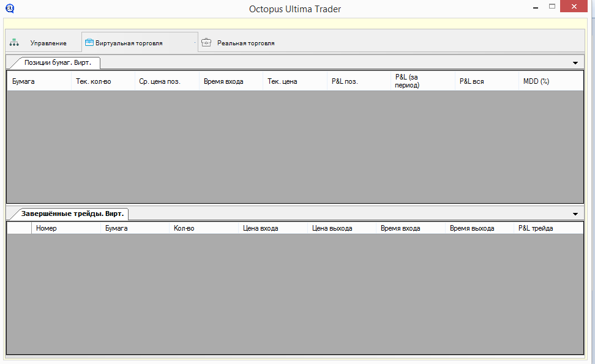Click the MDD (%) column header
The height and width of the screenshot is (364, 595).
(550, 81)
